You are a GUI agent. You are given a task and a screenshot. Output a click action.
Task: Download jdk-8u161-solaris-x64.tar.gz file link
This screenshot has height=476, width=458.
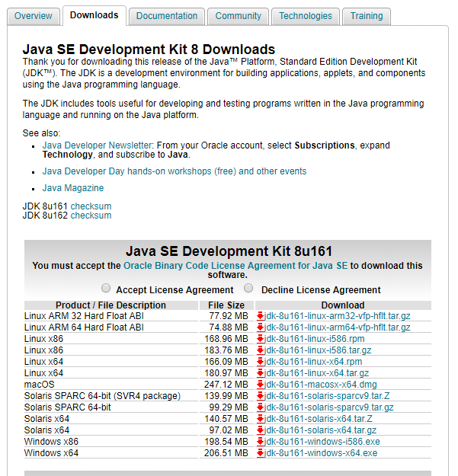pyautogui.click(x=320, y=430)
